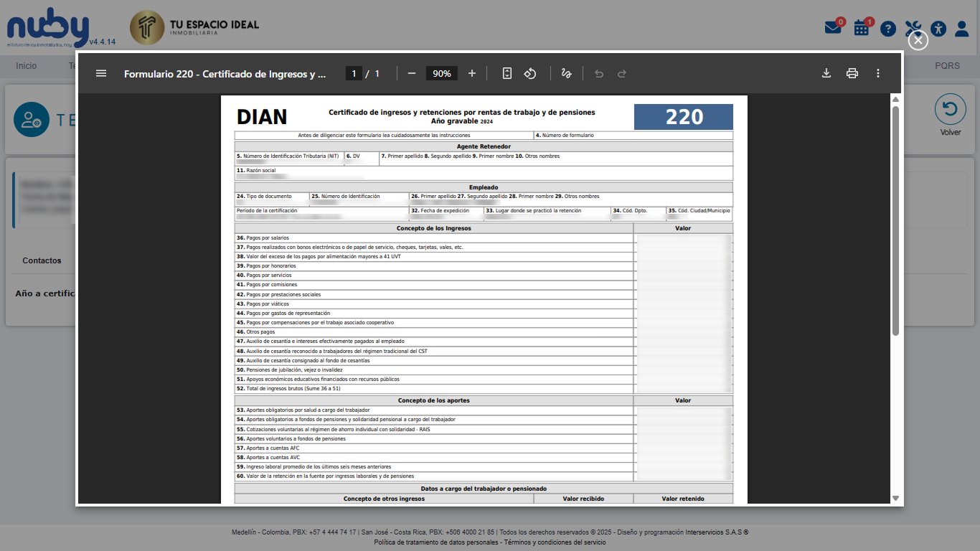Open the tools wrench icon
Screen dimensions: 980x551
tap(913, 29)
